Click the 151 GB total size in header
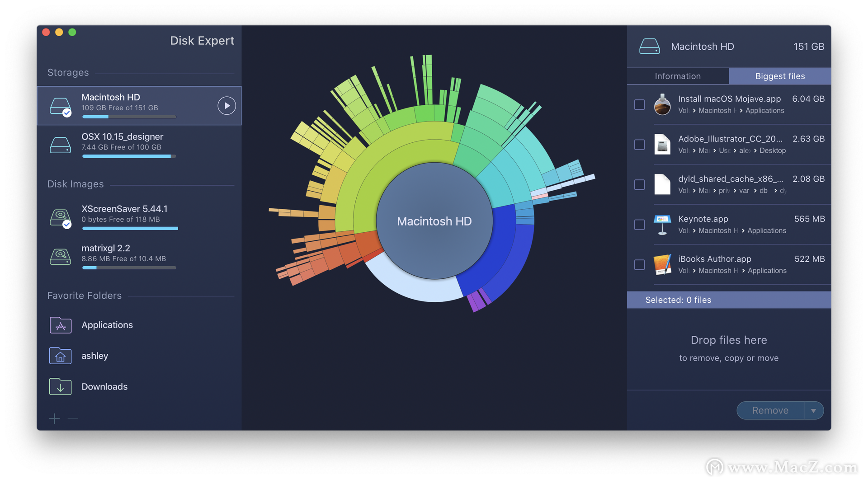The height and width of the screenshot is (479, 868). [809, 47]
